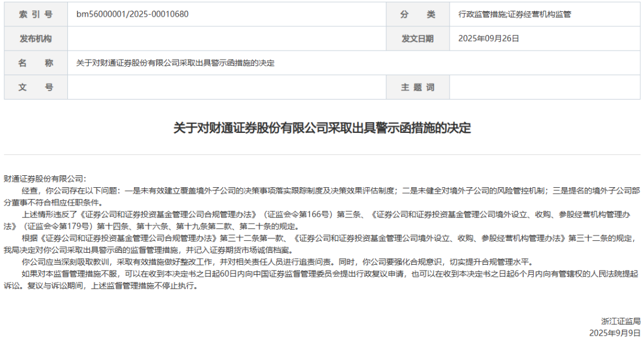Click the paragraph beginning 你公司应当深刻吸取教训
Screen dimensions: 644x341
click(277, 262)
